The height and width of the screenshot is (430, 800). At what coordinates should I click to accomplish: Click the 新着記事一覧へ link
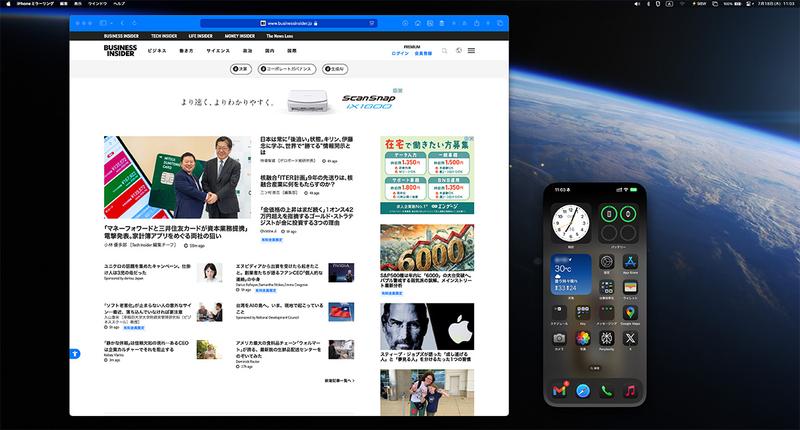[339, 381]
